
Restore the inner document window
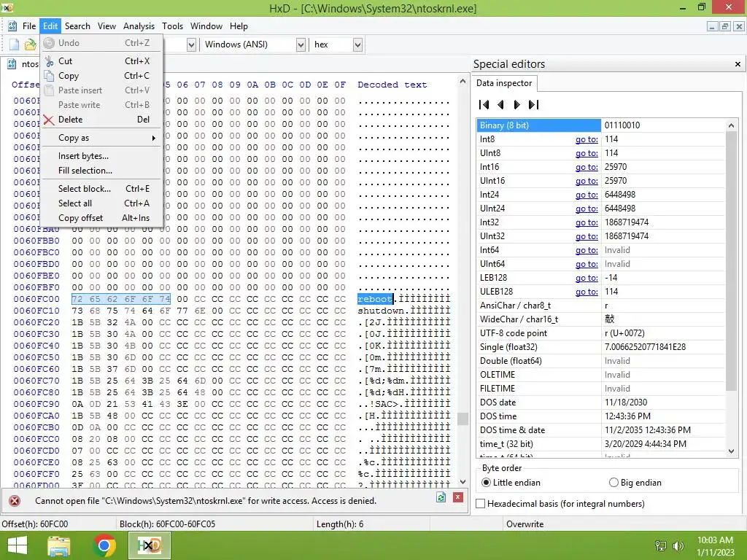pos(724,27)
